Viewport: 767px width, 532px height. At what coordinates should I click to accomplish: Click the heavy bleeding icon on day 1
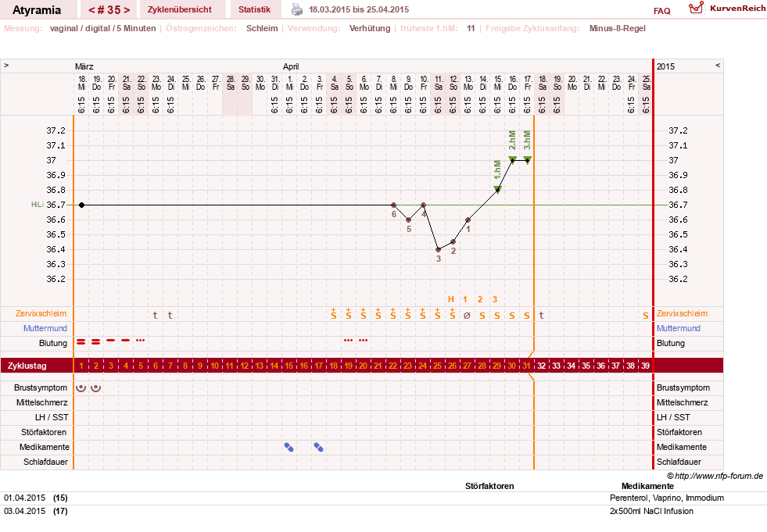tap(81, 342)
